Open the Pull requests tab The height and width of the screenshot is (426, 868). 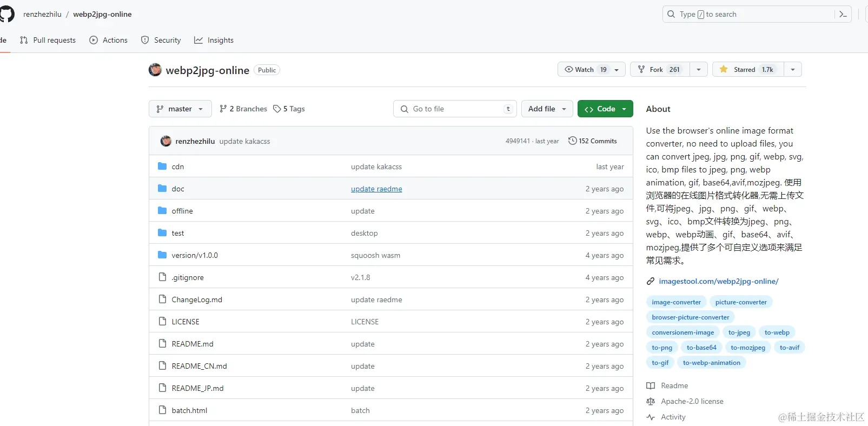coord(48,40)
